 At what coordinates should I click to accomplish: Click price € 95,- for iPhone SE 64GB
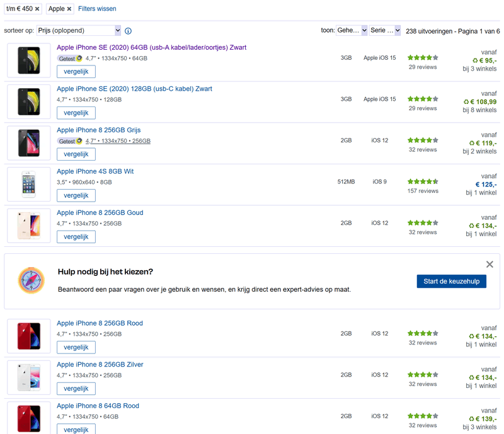[x=488, y=60]
